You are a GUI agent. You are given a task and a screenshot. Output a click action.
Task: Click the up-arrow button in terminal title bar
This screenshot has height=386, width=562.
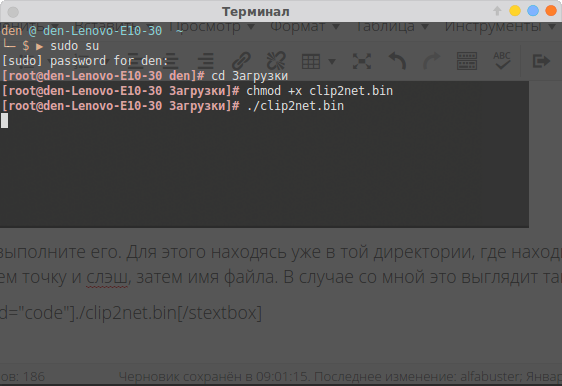tap(497, 11)
